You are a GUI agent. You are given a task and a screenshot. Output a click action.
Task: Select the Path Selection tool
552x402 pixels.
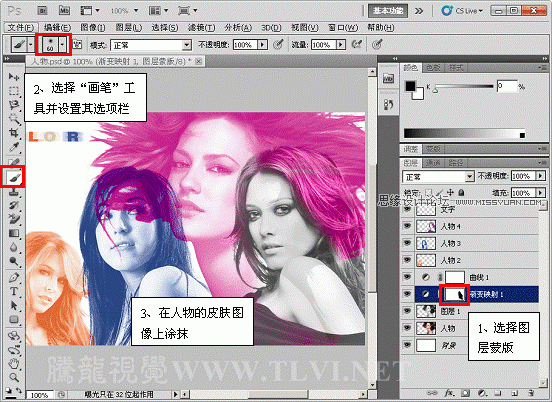[14, 306]
